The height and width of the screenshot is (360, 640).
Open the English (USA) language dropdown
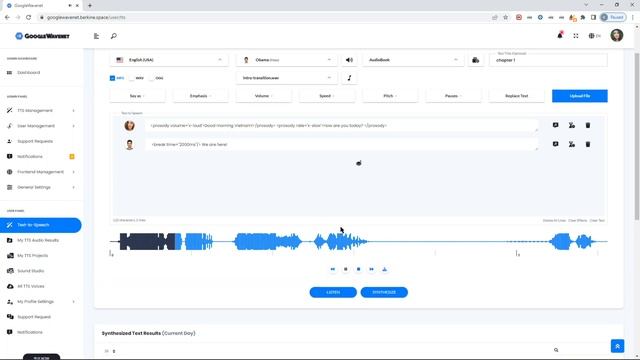point(169,60)
